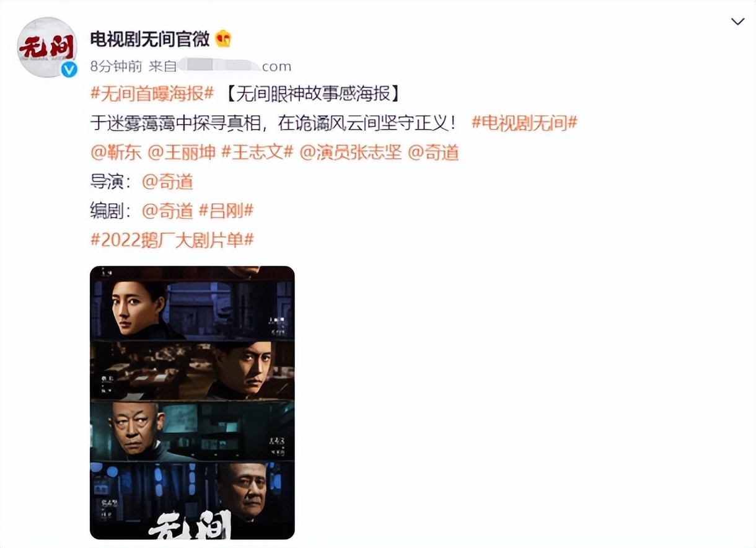756x548 pixels.
Task: Visit mentioned user @演员张志坚
Action: point(351,152)
